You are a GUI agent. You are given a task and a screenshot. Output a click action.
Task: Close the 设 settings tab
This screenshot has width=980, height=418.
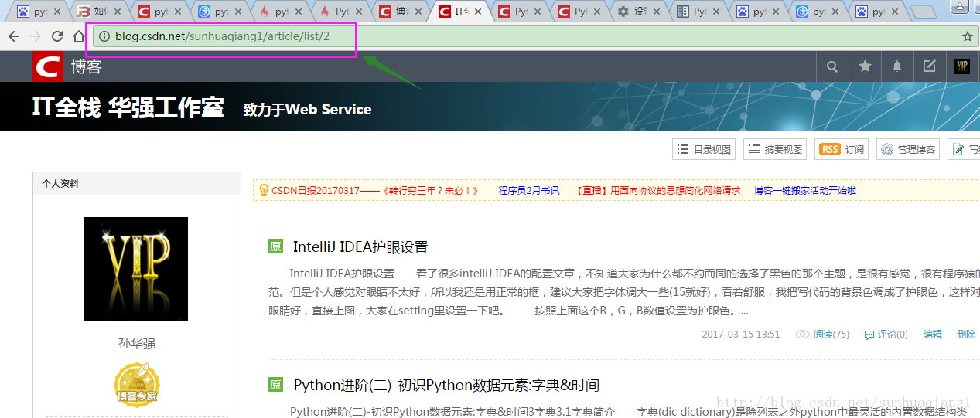coord(658,12)
